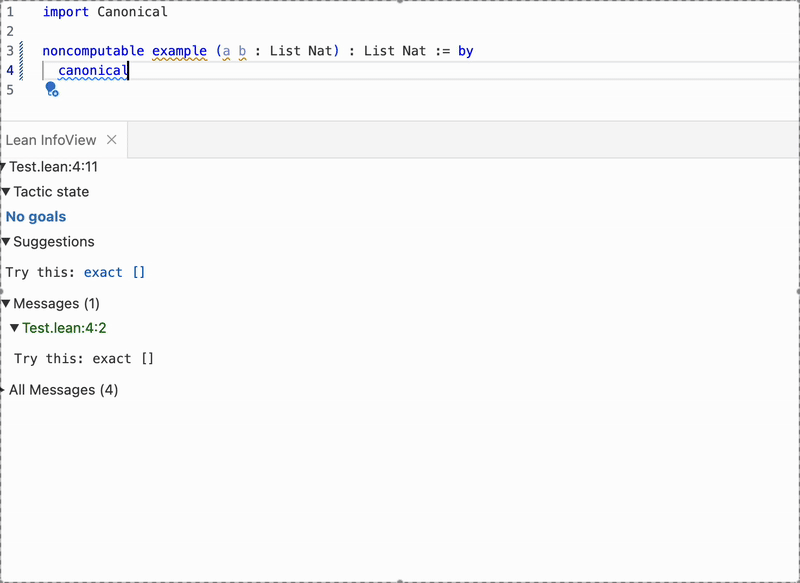Click the 'by' keyword on line 3
This screenshot has width=800, height=583.
pos(466,51)
